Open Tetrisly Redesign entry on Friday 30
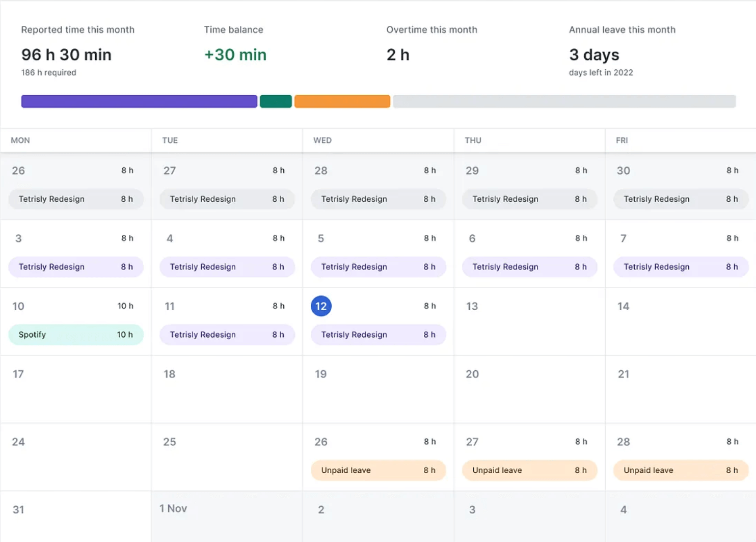Image resolution: width=756 pixels, height=542 pixels. click(x=680, y=199)
